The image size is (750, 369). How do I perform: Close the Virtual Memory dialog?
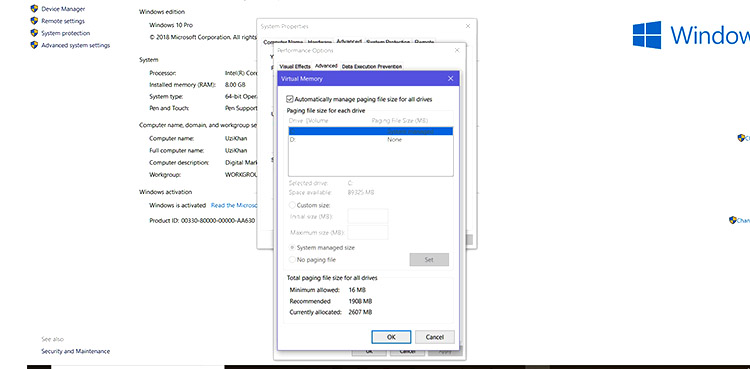(450, 78)
